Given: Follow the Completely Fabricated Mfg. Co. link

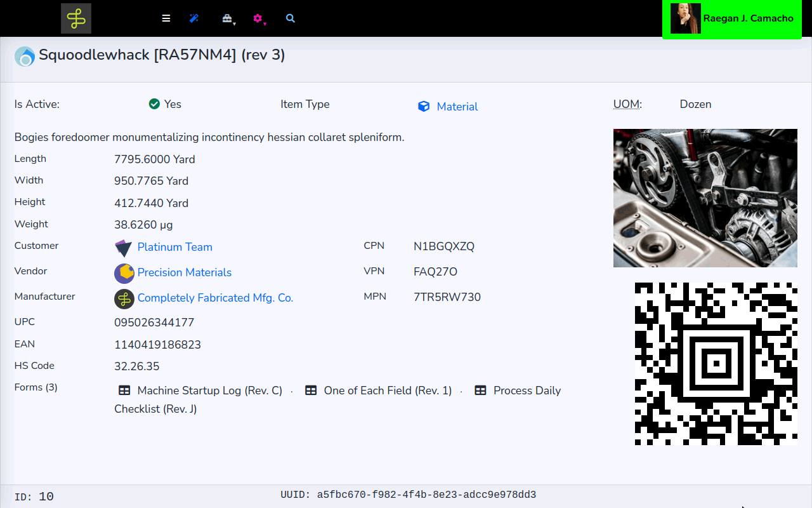Looking at the screenshot, I should [215, 298].
